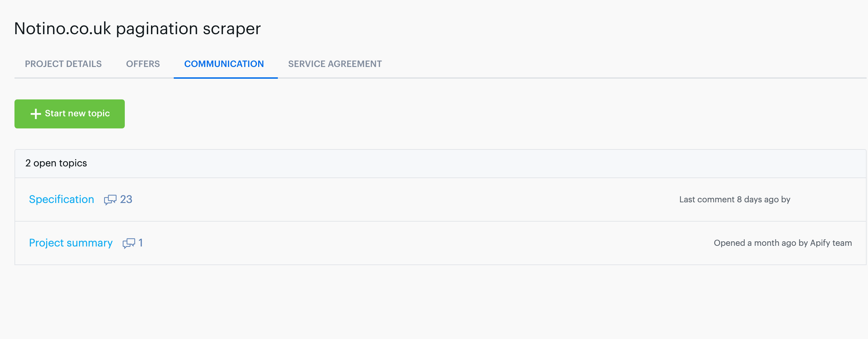Viewport: 868px width, 339px height.
Task: Open the Project Details tab
Action: point(63,64)
